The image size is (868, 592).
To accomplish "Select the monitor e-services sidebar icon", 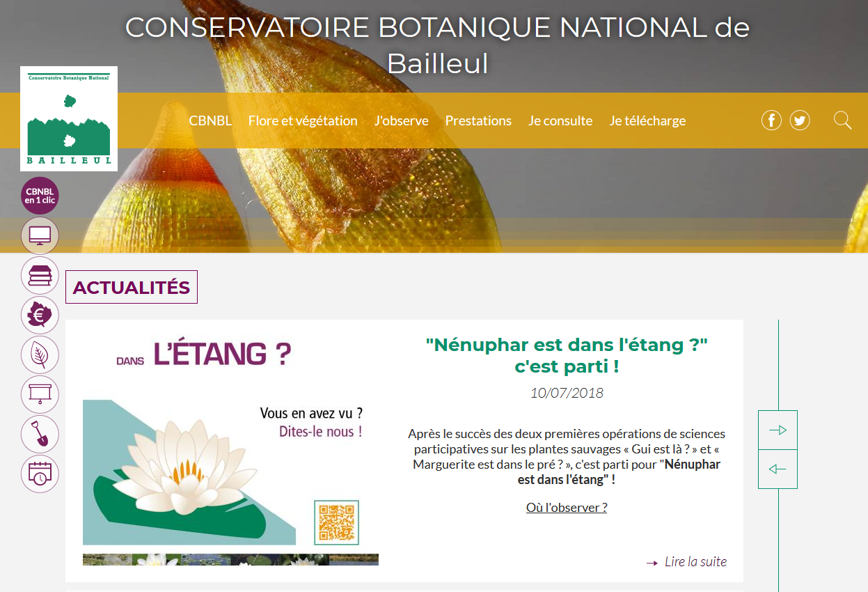I will tap(40, 235).
